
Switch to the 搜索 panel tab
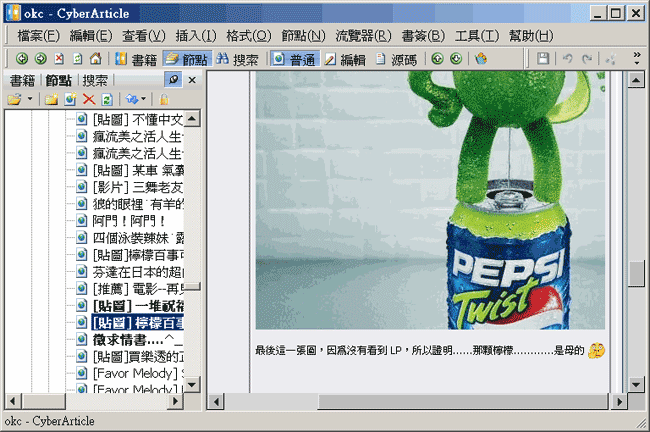pos(95,80)
